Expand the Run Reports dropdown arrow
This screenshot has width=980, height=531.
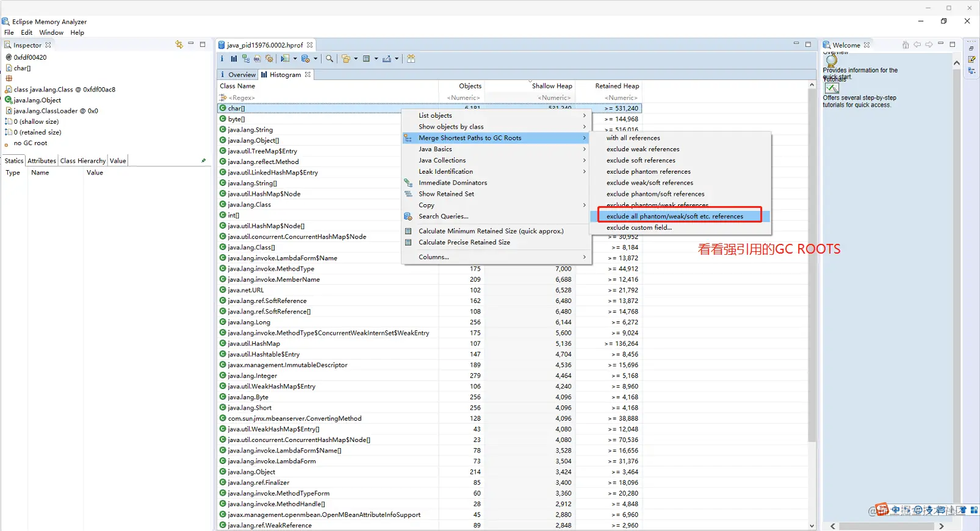pyautogui.click(x=295, y=59)
